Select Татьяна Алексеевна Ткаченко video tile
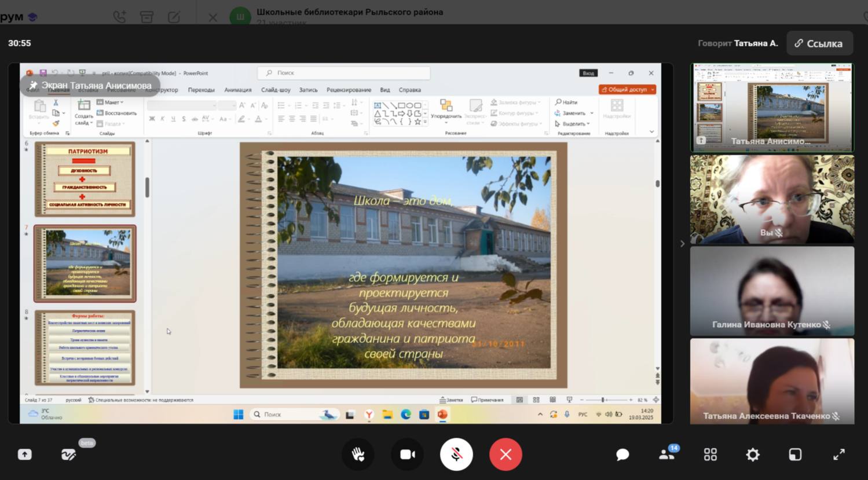The image size is (868, 480). point(772,381)
